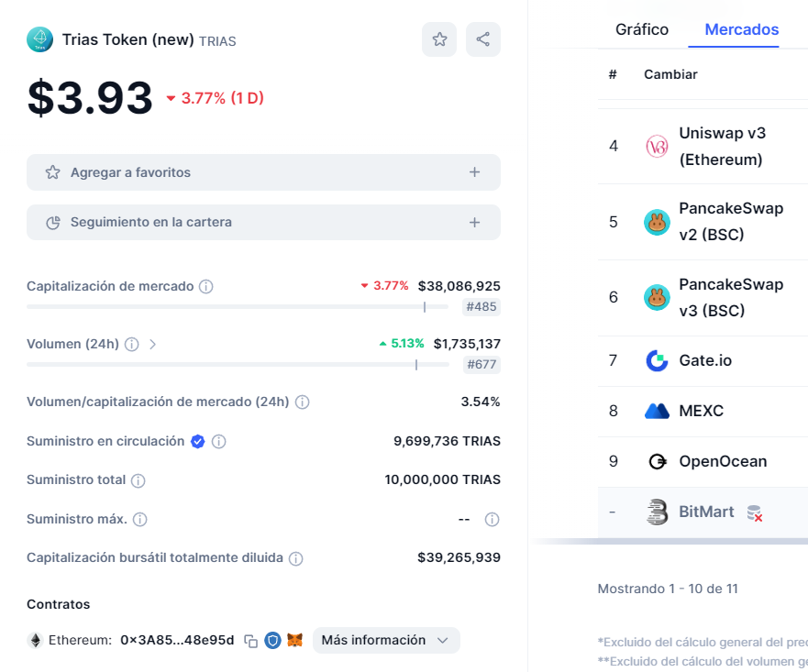
Task: Open OpenOcean market link
Action: click(x=723, y=461)
